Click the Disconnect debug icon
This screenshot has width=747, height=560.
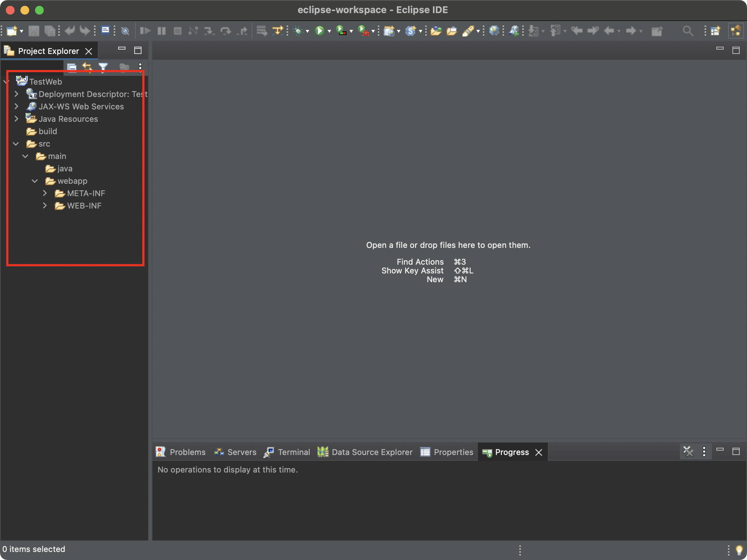tap(193, 31)
